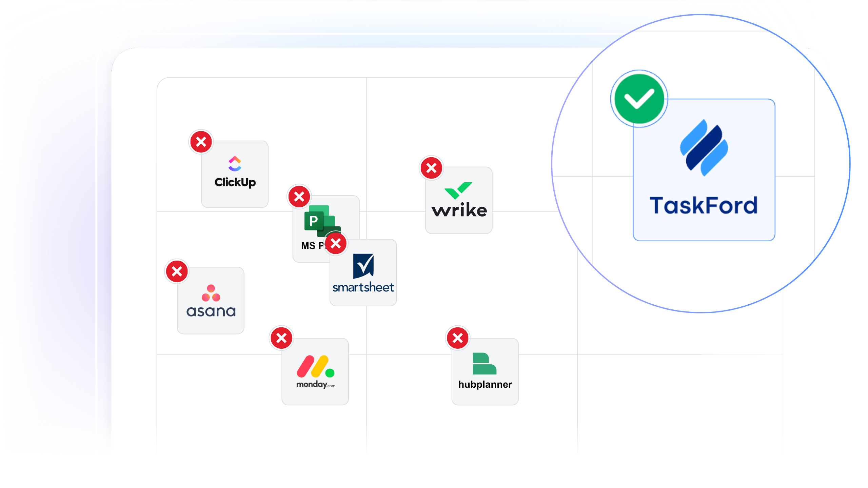Click the red X on Wrike

431,168
